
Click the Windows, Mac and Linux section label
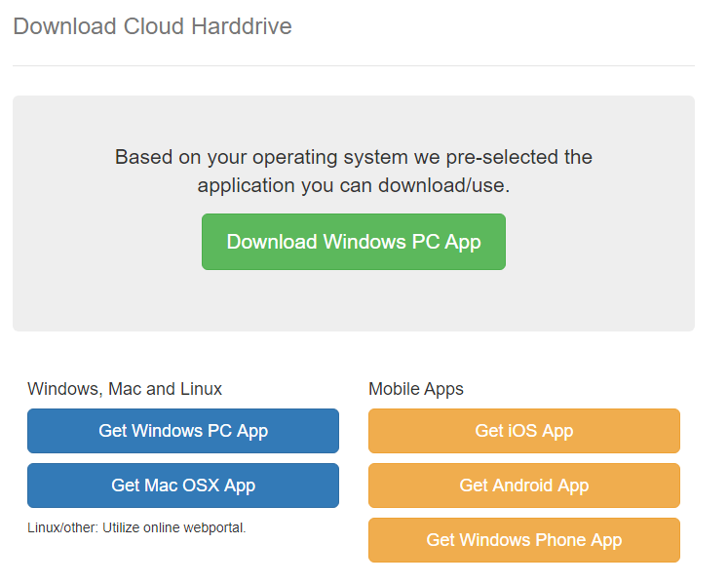pos(125,389)
